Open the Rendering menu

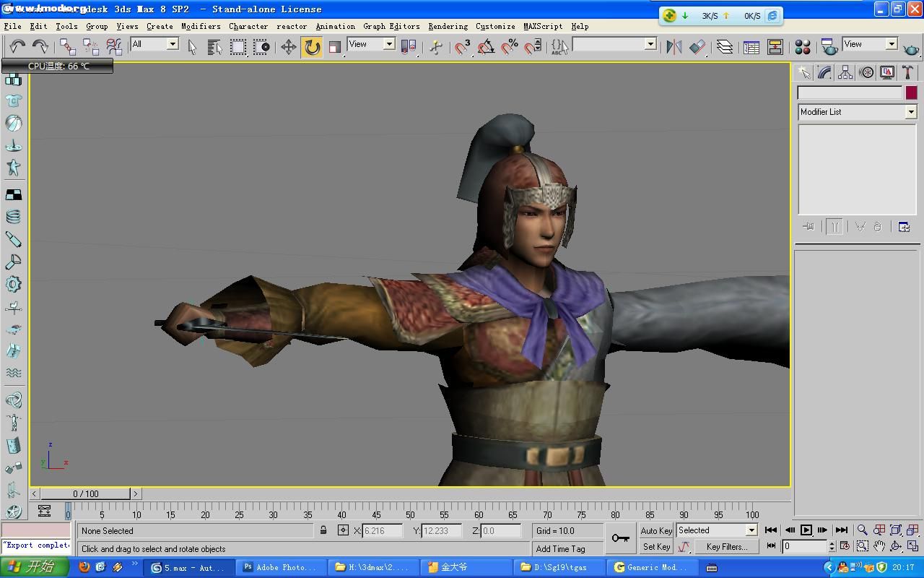[x=448, y=26]
